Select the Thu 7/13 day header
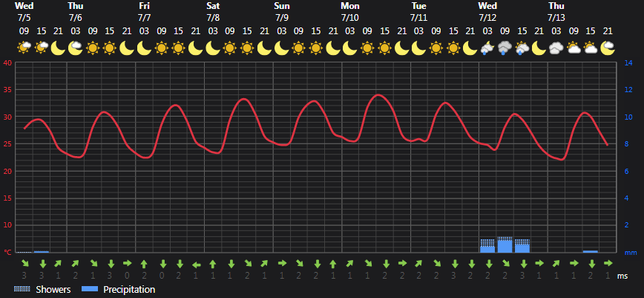This screenshot has height=298, width=644. tap(556, 12)
